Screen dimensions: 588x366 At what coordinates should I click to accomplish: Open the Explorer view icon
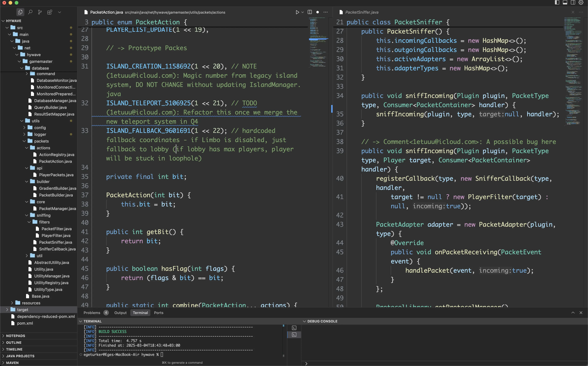[20, 12]
